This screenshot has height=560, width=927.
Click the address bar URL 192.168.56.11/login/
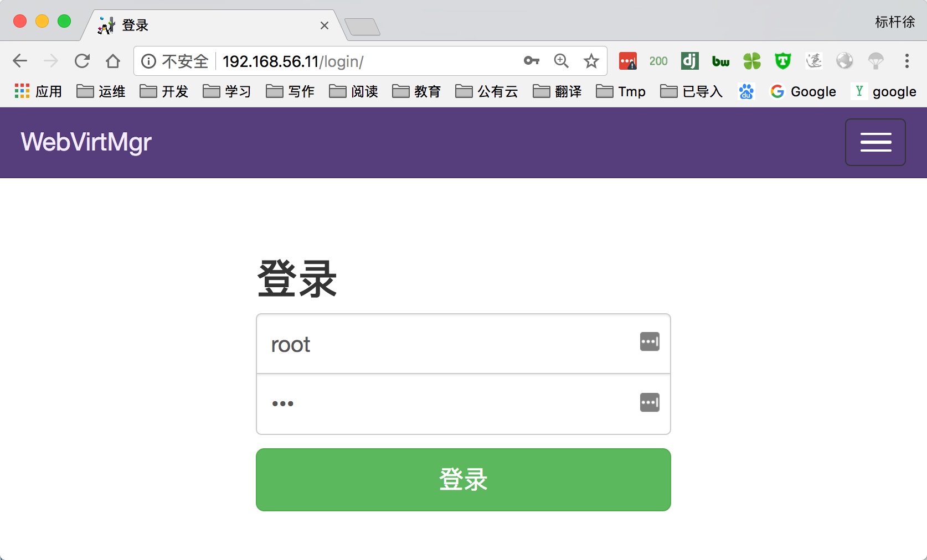293,61
